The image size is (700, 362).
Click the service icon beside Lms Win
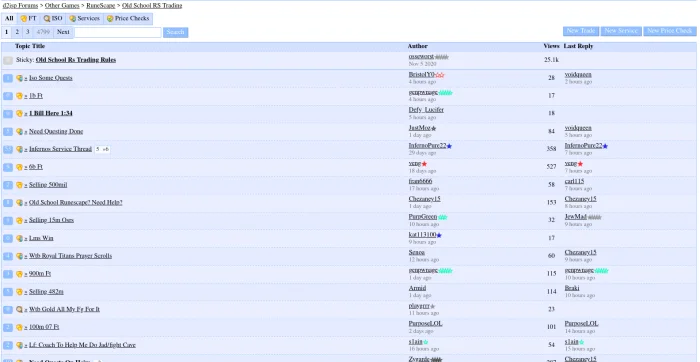tap(19, 238)
